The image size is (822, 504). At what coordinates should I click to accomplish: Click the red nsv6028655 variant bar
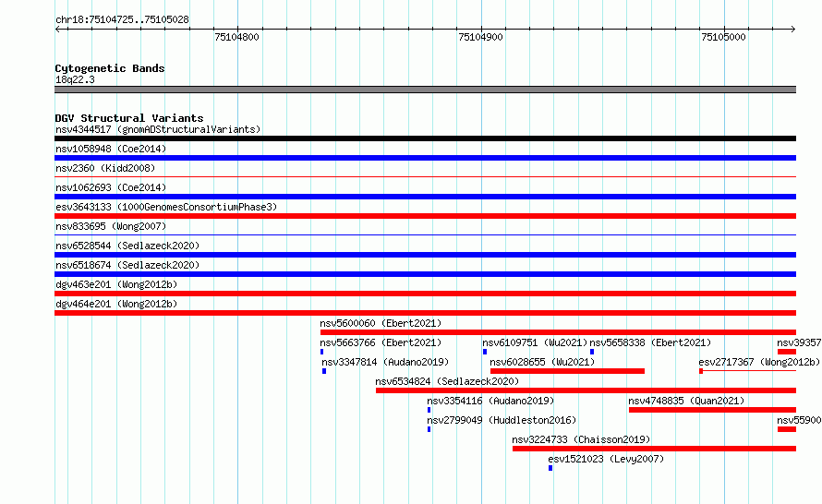click(567, 371)
